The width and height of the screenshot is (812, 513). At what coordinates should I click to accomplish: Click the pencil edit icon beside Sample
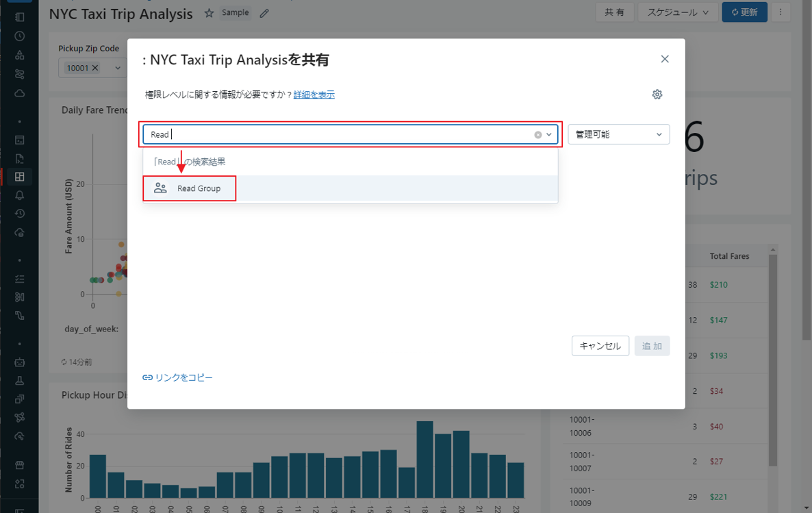tap(264, 13)
